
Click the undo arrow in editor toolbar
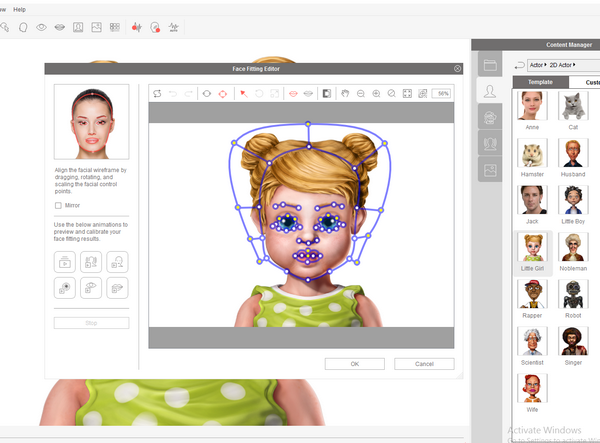click(x=173, y=93)
